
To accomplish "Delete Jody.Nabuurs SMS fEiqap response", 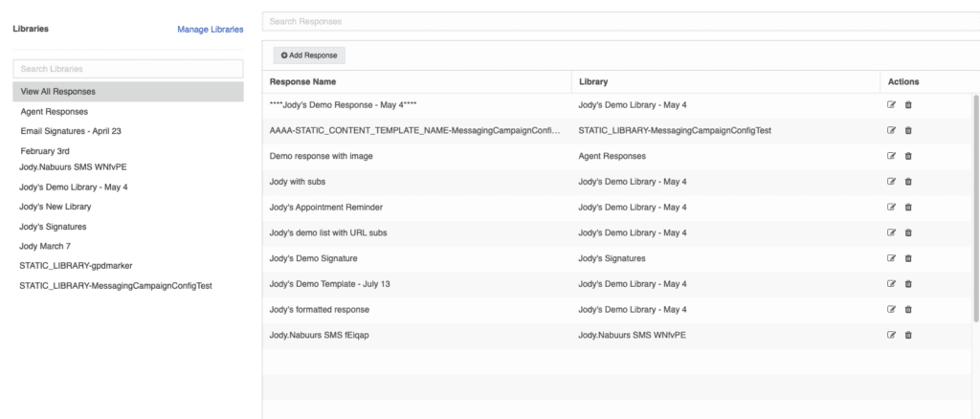I will click(908, 335).
